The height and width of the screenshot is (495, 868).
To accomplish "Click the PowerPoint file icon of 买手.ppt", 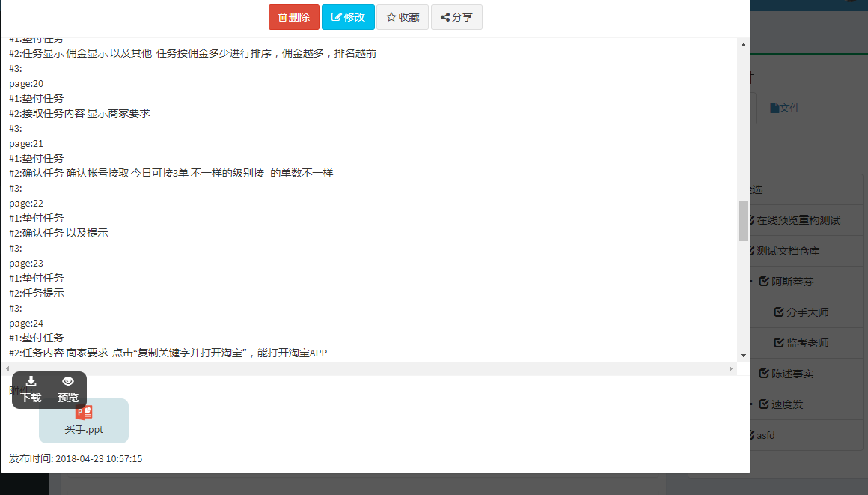I will coord(84,413).
